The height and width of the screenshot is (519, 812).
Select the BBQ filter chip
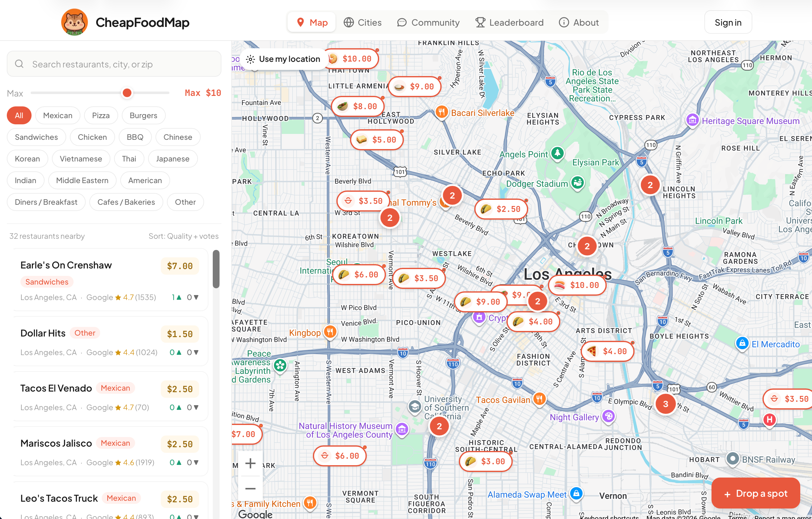tap(135, 137)
